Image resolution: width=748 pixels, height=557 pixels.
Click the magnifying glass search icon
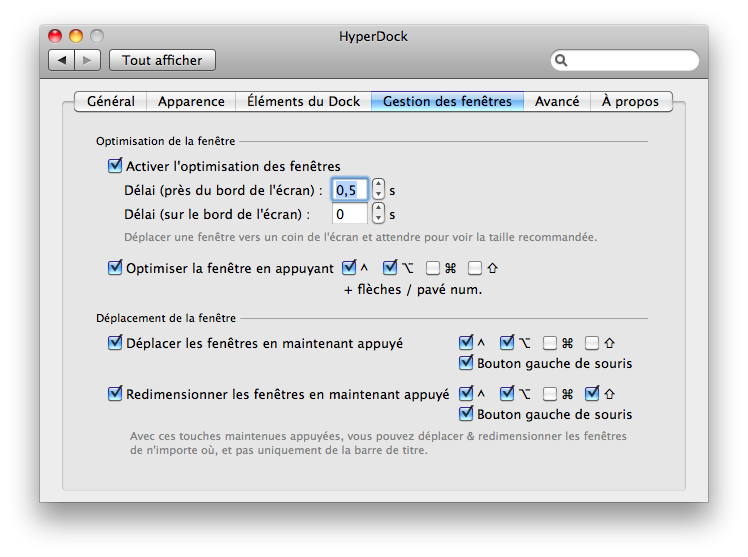(x=563, y=61)
